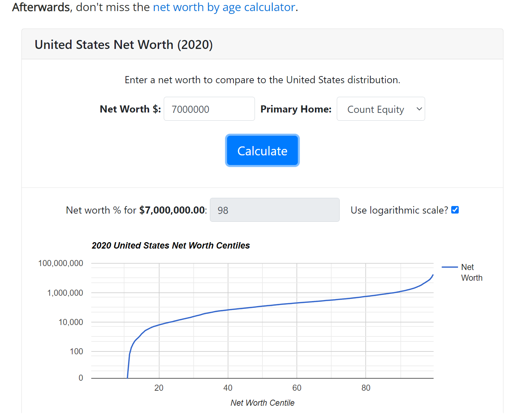Click the 100,000,000 label on the y-axis

point(60,263)
